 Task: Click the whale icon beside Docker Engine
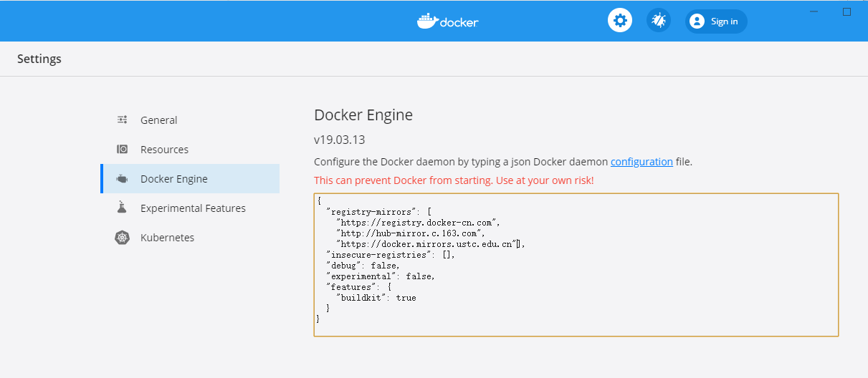123,179
